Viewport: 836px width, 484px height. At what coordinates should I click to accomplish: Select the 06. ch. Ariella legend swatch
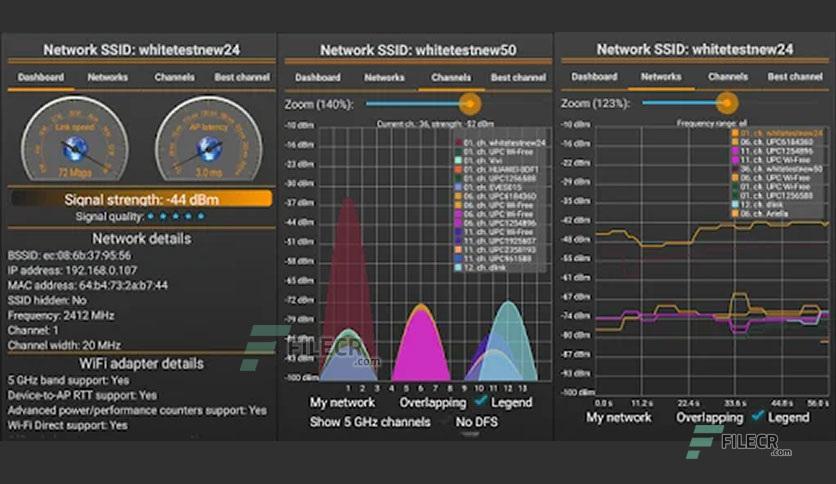click(x=735, y=214)
